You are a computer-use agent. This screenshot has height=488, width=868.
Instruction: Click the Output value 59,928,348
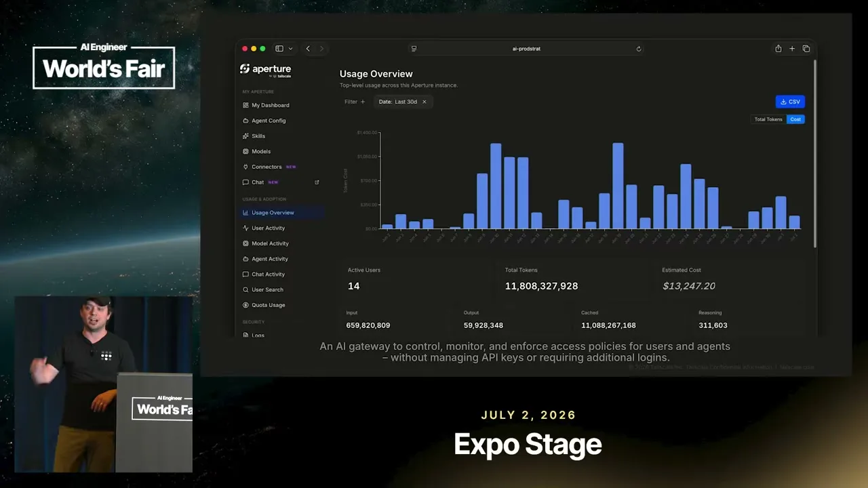coord(484,325)
